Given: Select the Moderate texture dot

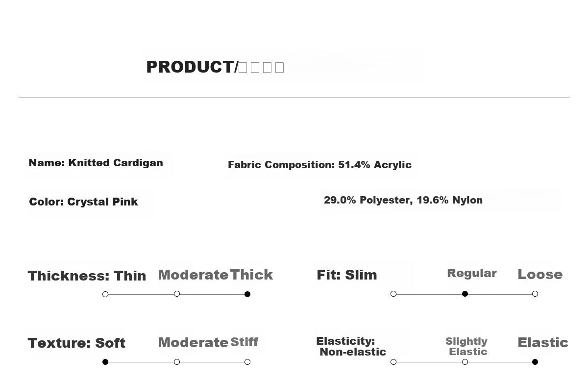Looking at the screenshot, I should [177, 362].
